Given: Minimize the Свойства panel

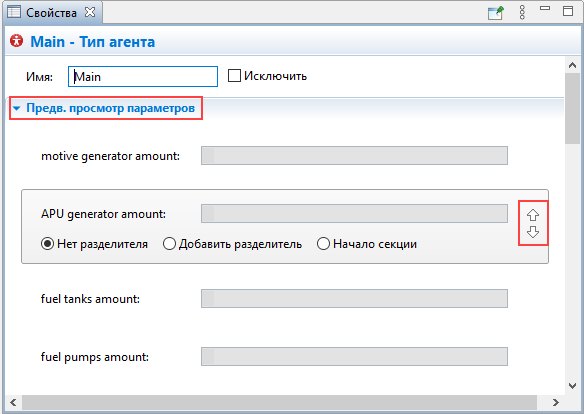Looking at the screenshot, I should click(x=545, y=8).
